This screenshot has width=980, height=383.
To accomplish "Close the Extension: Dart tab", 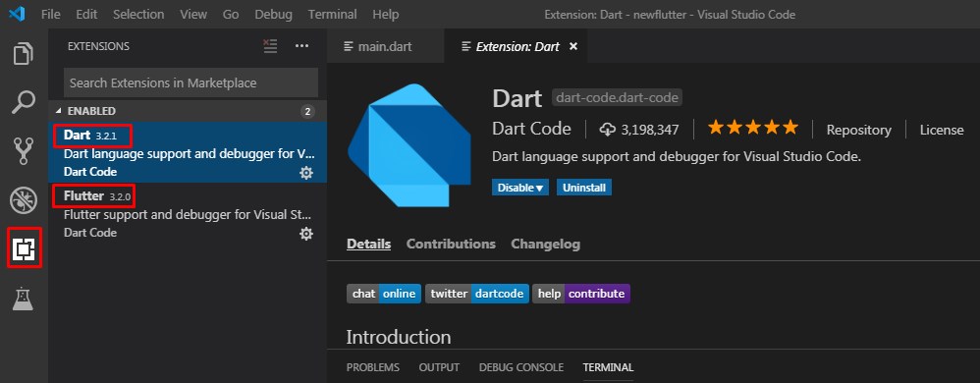I will tap(573, 46).
